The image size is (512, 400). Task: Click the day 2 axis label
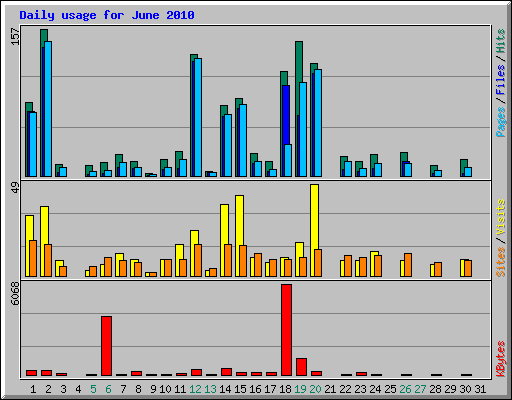48,389
